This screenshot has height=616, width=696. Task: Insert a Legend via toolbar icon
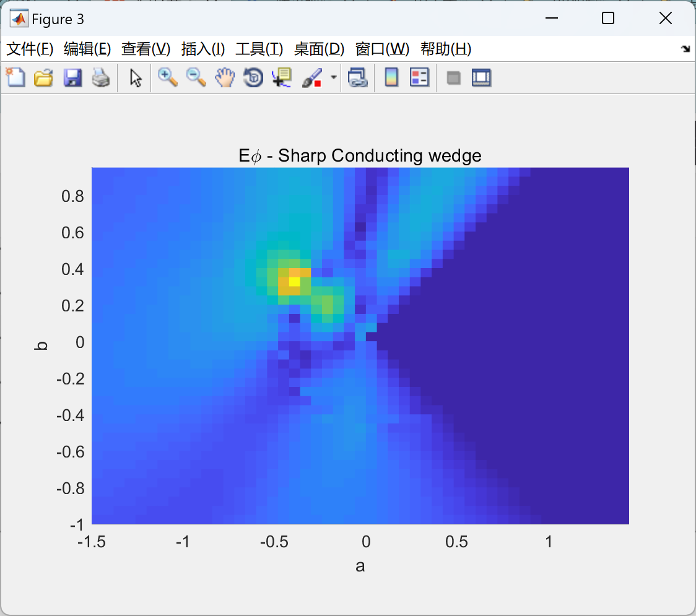click(419, 78)
